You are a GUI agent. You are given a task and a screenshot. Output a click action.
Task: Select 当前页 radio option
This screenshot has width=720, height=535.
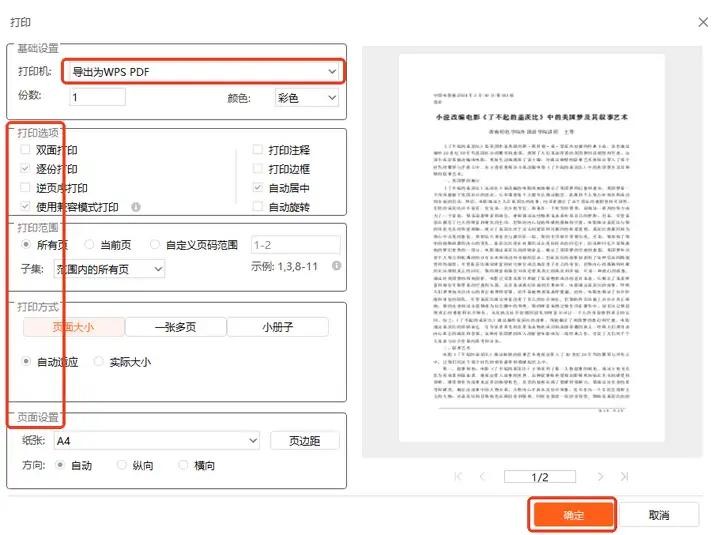point(91,244)
